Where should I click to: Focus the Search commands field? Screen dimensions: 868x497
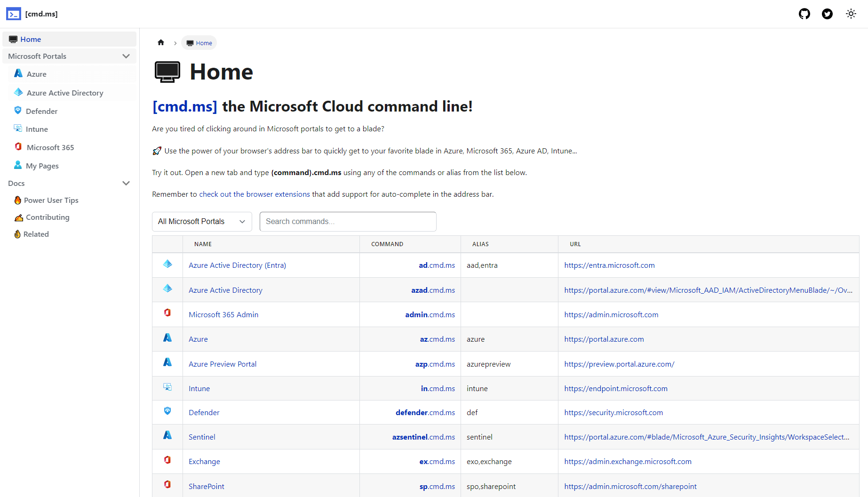click(x=348, y=222)
